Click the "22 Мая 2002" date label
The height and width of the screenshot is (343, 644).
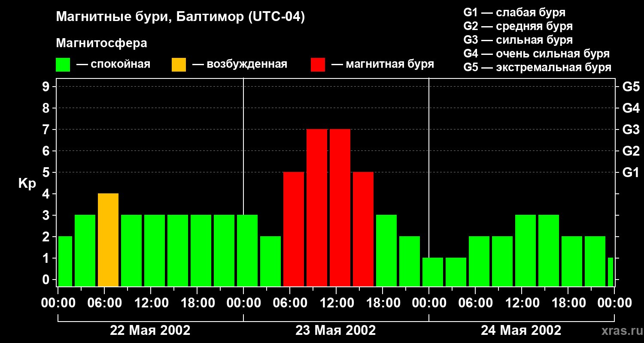150,330
